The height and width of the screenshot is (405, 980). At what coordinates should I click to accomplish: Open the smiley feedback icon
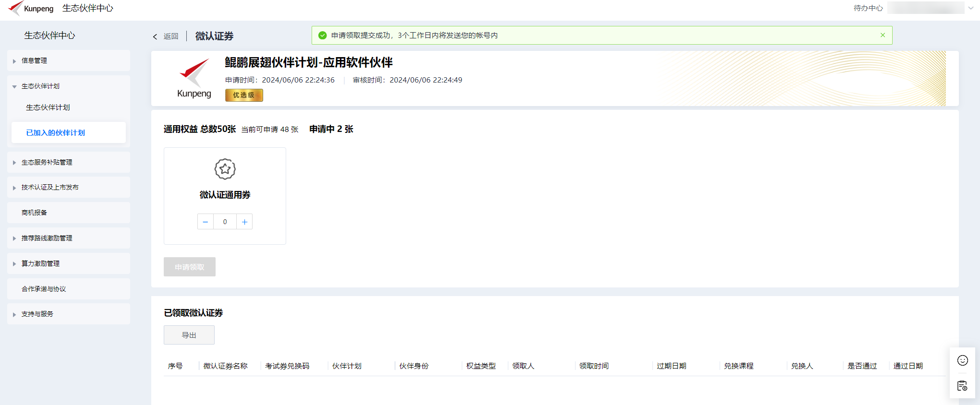click(962, 360)
